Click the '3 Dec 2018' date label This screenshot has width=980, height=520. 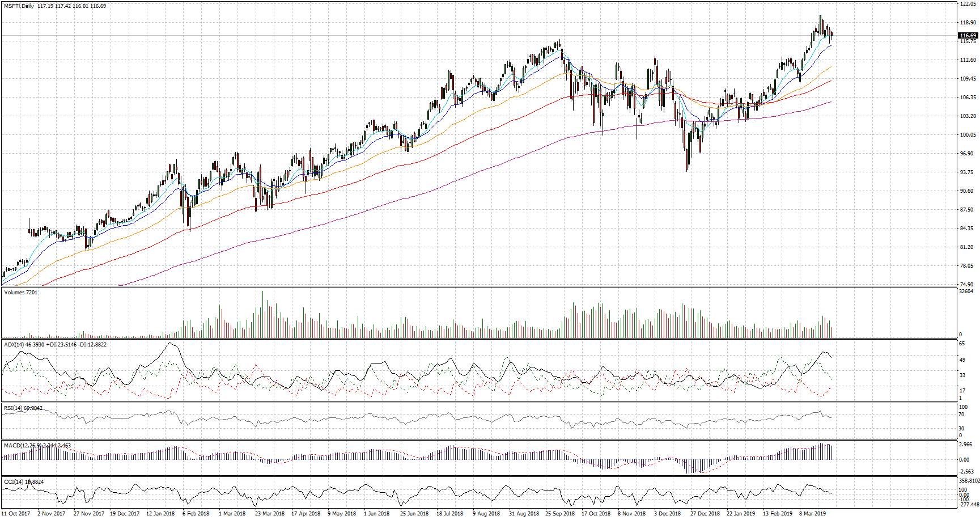pos(668,514)
